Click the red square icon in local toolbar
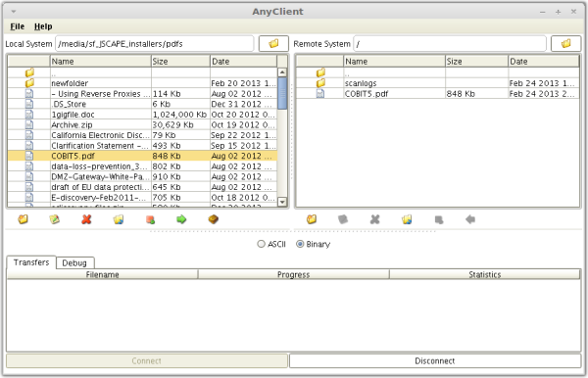The width and height of the screenshot is (588, 378). (x=150, y=219)
